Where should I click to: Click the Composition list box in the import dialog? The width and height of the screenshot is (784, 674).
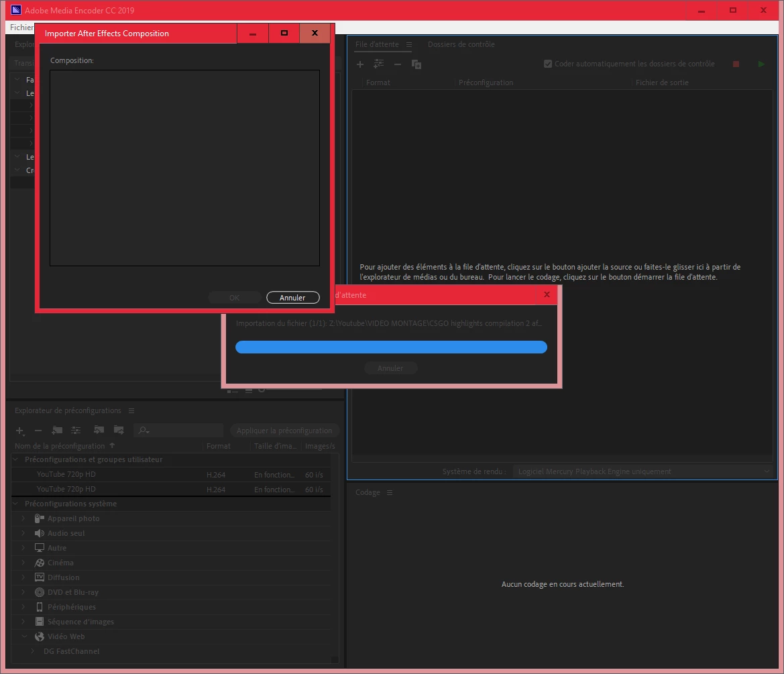(x=184, y=168)
